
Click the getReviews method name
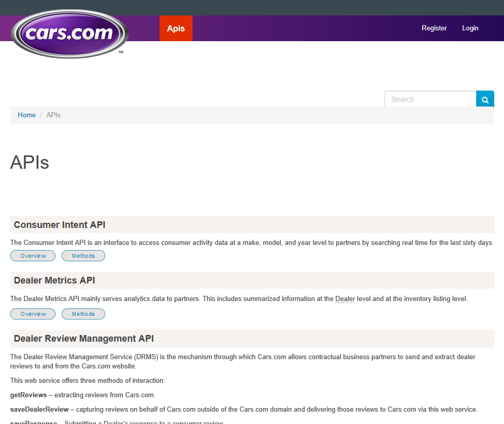click(x=28, y=395)
